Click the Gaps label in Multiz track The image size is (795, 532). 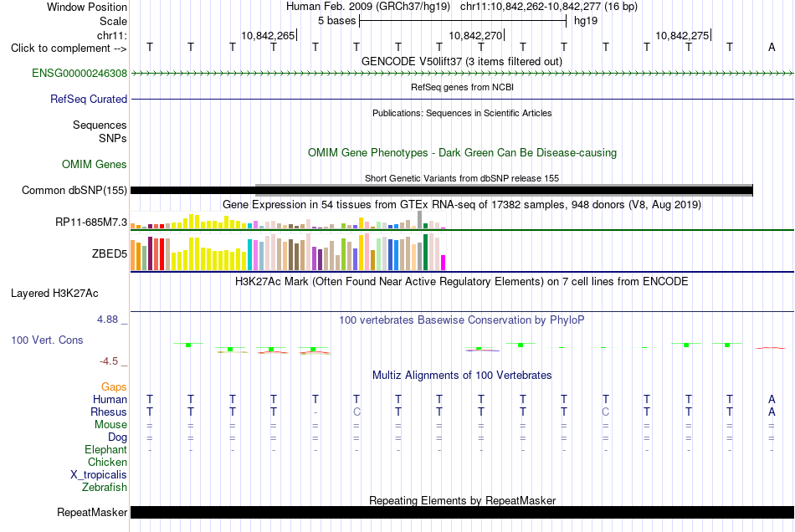click(114, 387)
